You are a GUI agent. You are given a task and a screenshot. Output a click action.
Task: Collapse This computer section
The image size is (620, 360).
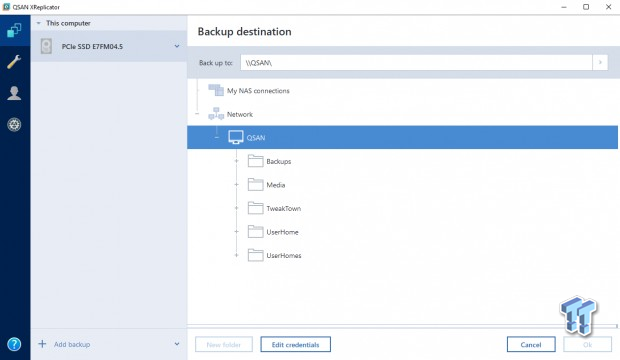39,23
